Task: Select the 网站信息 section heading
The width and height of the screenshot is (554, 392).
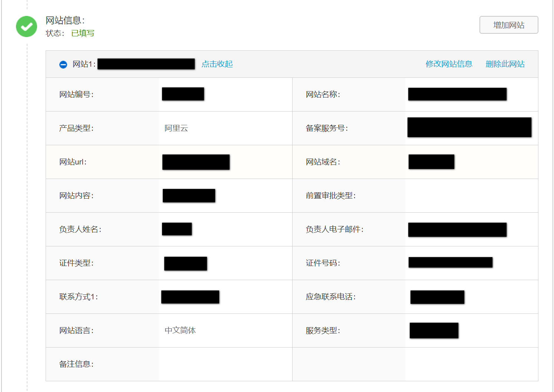Action: pos(65,20)
